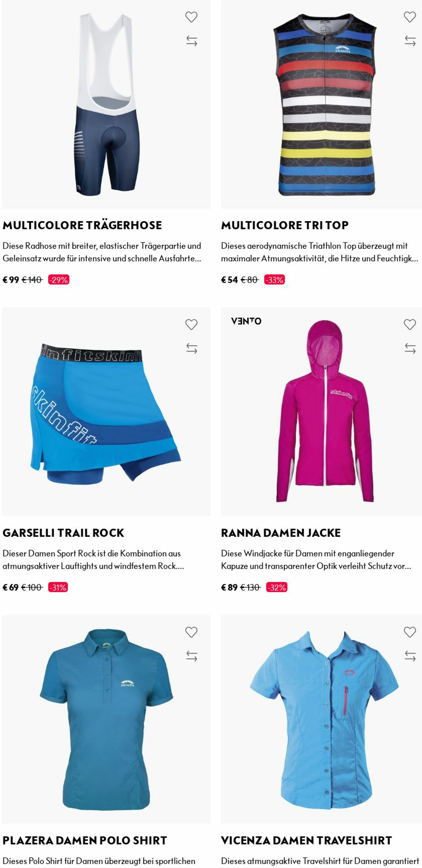The width and height of the screenshot is (422, 868).
Task: Compare icon on Plazera Polo Shirt
Action: click(x=191, y=656)
